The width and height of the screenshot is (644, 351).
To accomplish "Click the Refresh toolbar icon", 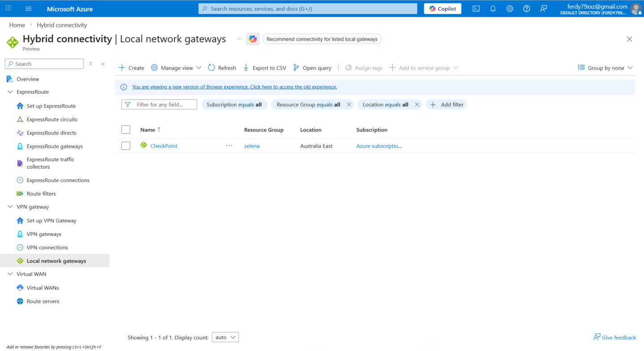I will [x=212, y=68].
